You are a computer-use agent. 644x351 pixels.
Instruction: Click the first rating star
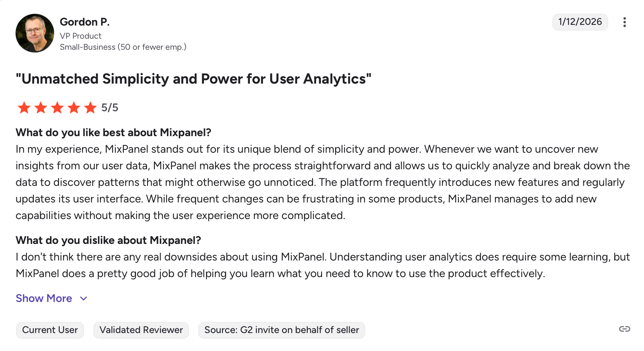[24, 107]
